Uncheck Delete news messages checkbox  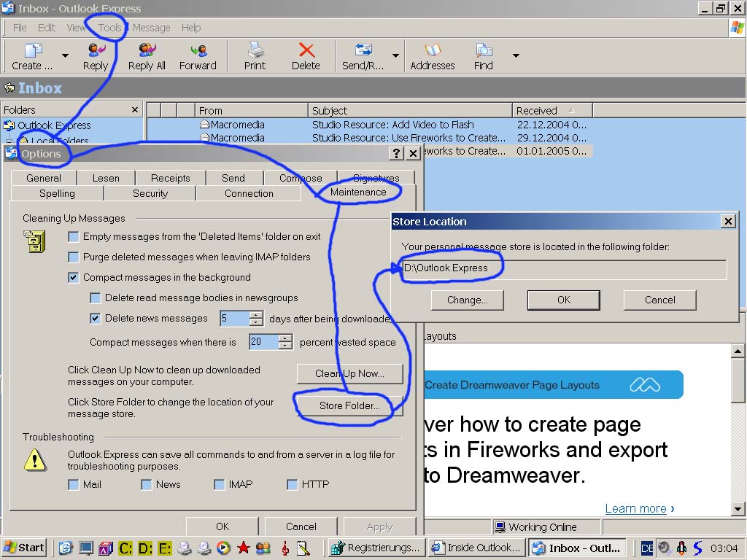96,319
